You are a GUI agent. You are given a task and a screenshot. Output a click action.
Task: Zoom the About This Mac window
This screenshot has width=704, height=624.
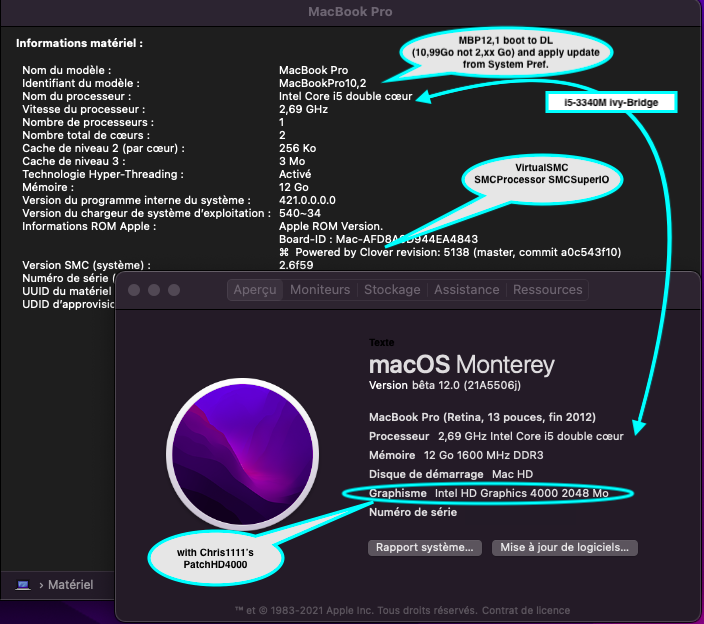tap(174, 290)
